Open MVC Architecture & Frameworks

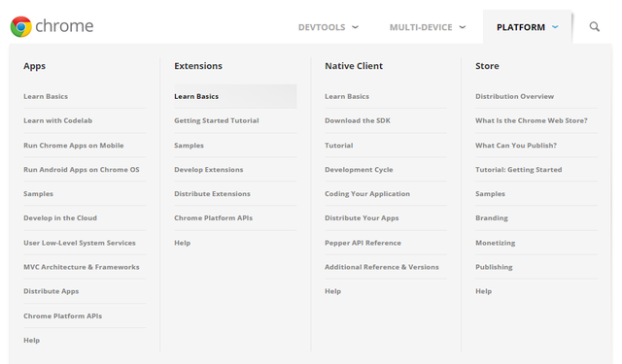click(82, 267)
